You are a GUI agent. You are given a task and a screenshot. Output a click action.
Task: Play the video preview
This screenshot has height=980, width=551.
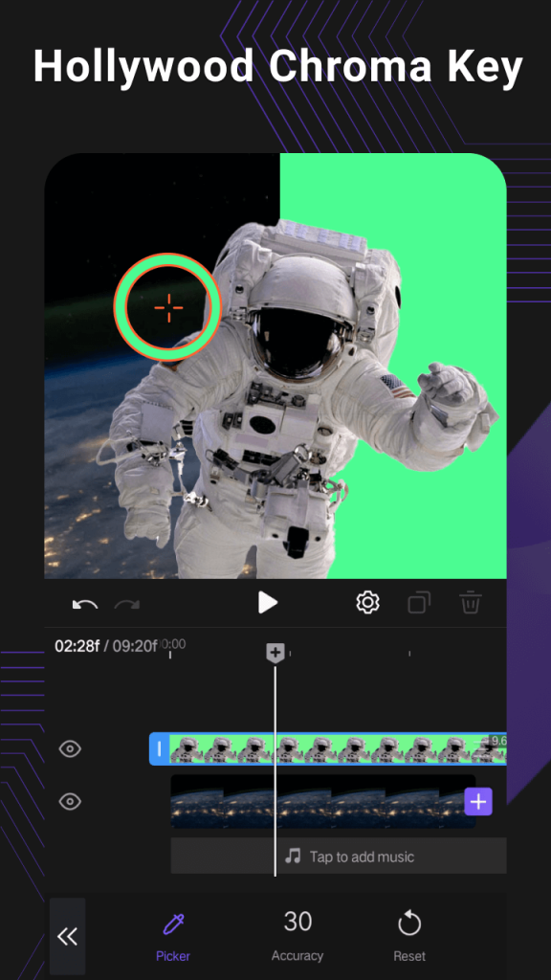(268, 603)
